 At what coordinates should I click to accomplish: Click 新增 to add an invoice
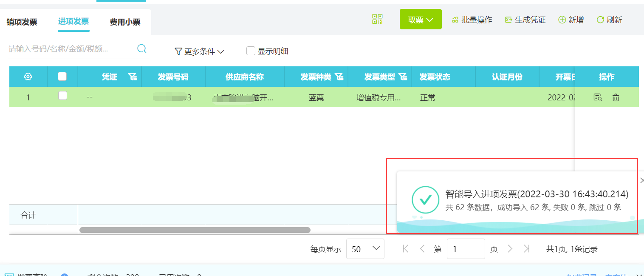coord(571,20)
